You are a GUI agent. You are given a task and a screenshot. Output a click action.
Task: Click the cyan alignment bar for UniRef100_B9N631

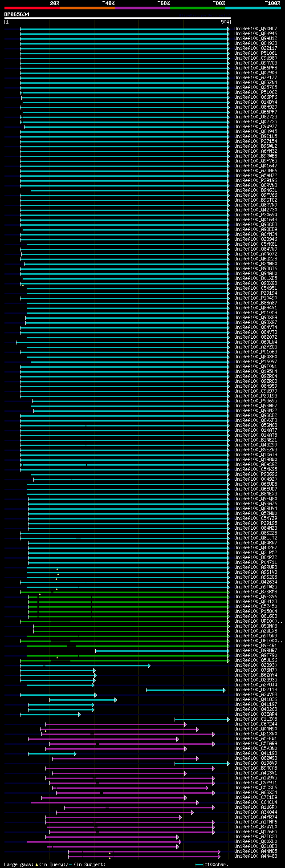click(130, 191)
